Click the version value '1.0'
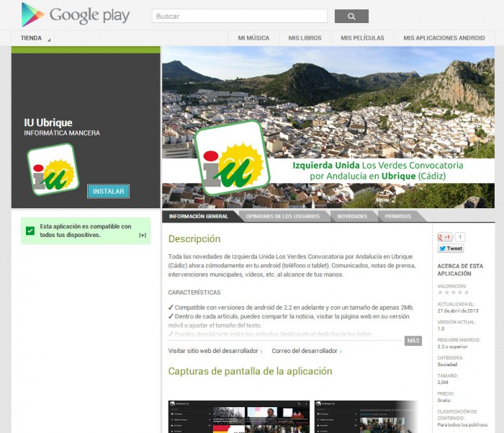Viewport: 504px width, 433px height. click(x=441, y=329)
